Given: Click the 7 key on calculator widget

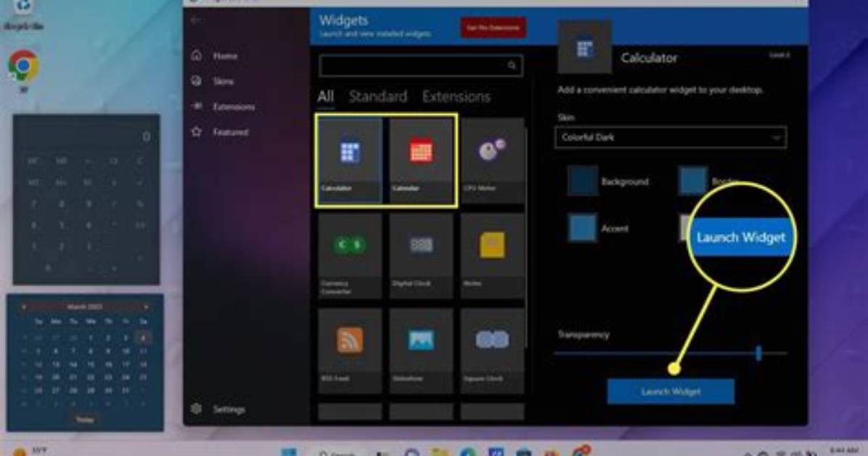Looking at the screenshot, I should (x=34, y=205).
